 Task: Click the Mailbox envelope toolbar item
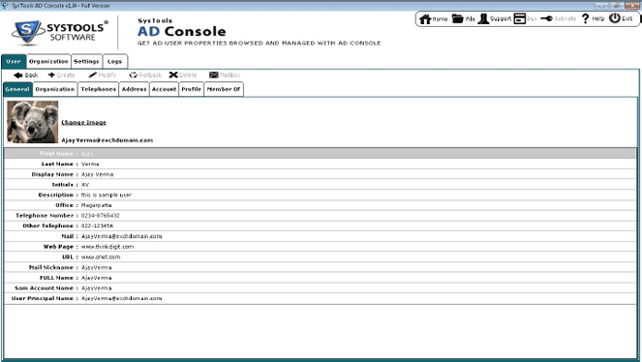coord(224,75)
